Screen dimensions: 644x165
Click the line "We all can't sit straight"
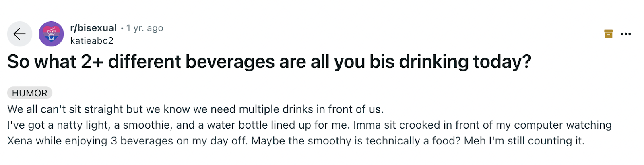tap(195, 109)
